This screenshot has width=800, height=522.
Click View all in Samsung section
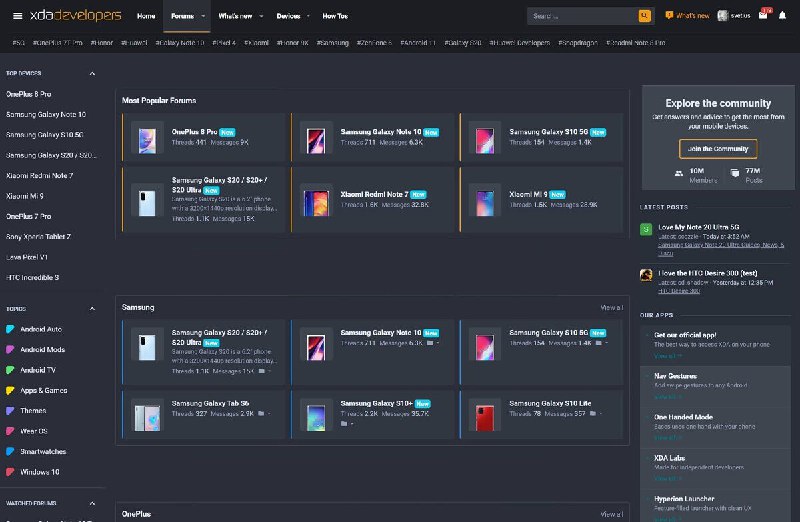[611, 308]
